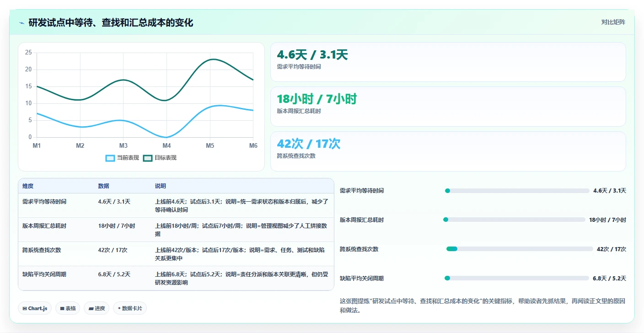644x333 pixels.
Task: Click the 版本周报汇总耗时 progress bar
Action: pos(514,220)
